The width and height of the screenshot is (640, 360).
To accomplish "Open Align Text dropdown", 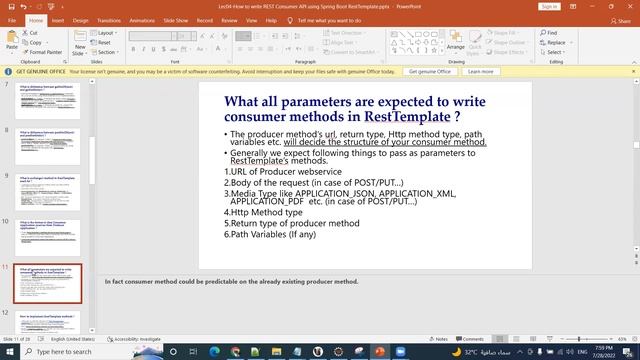I will [x=340, y=42].
